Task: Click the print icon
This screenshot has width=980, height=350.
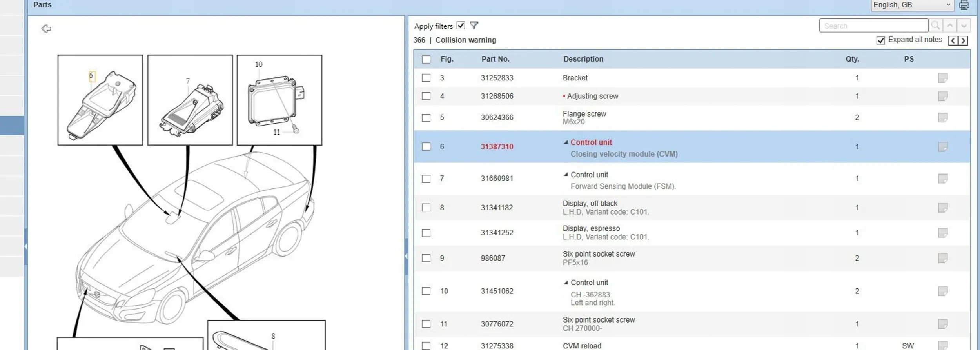Action: [x=964, y=5]
